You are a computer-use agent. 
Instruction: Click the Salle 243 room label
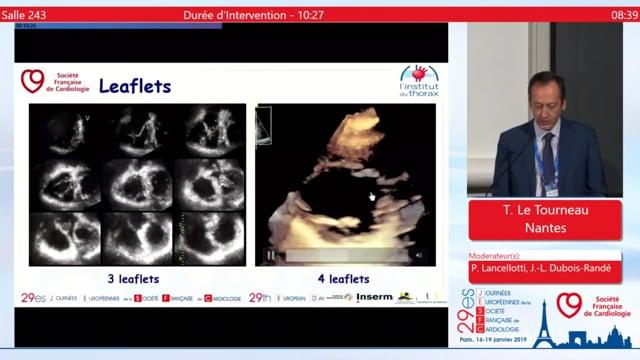point(23,16)
